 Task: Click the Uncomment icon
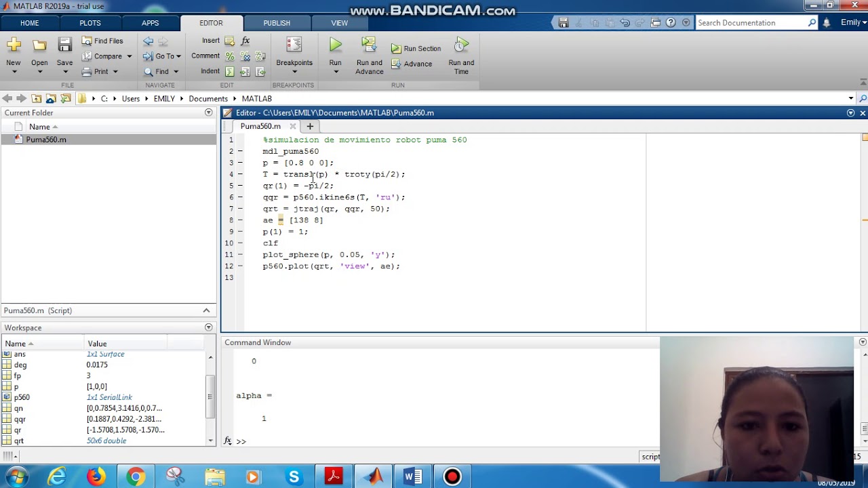(245, 56)
